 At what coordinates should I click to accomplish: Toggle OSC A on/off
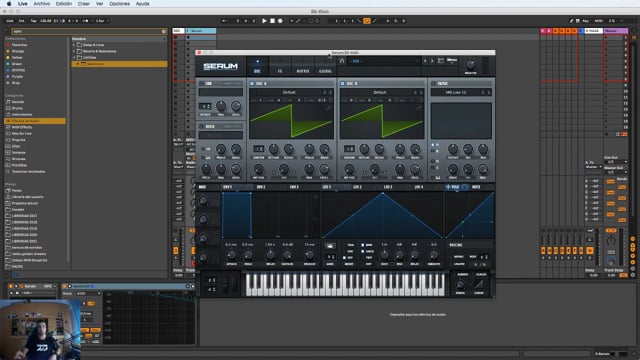coord(252,84)
